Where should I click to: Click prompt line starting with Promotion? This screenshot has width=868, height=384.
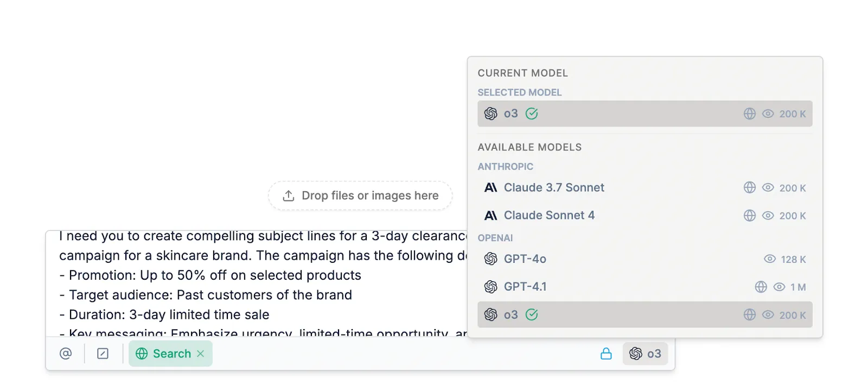coord(210,275)
